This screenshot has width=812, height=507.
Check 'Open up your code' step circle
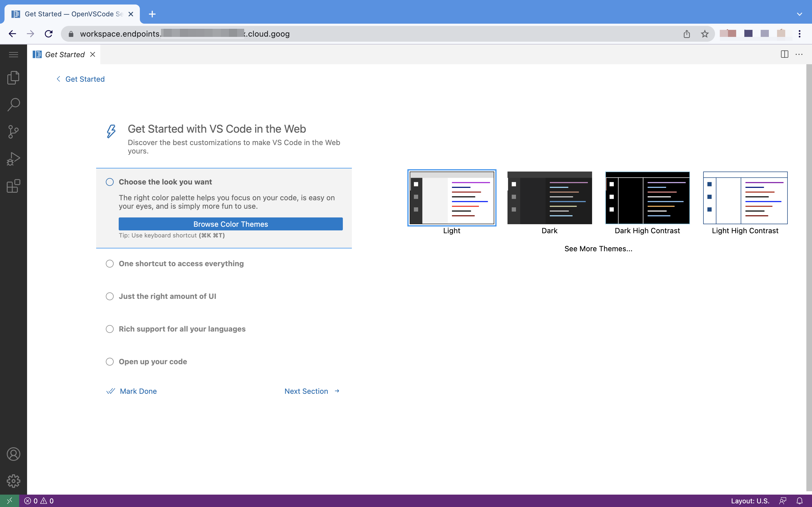click(110, 361)
